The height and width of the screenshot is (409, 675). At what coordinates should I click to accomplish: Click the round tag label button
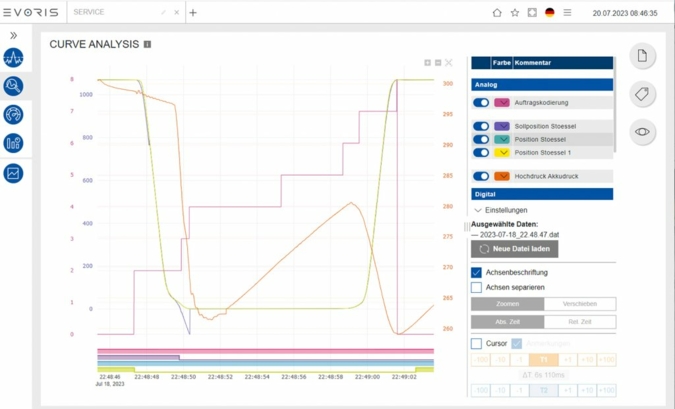click(642, 93)
